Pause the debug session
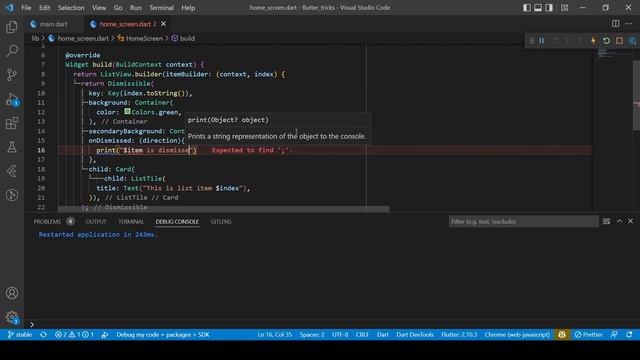The height and width of the screenshot is (360, 640). (541, 41)
